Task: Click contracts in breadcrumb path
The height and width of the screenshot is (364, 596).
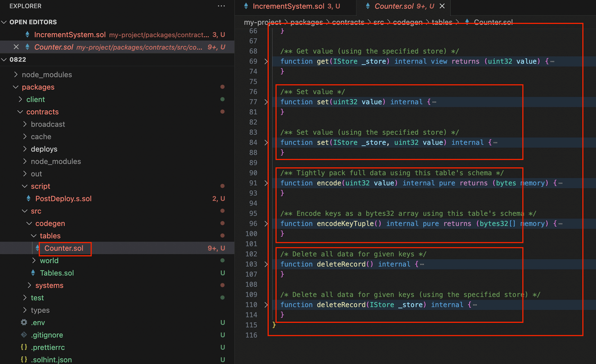Action: click(x=348, y=22)
